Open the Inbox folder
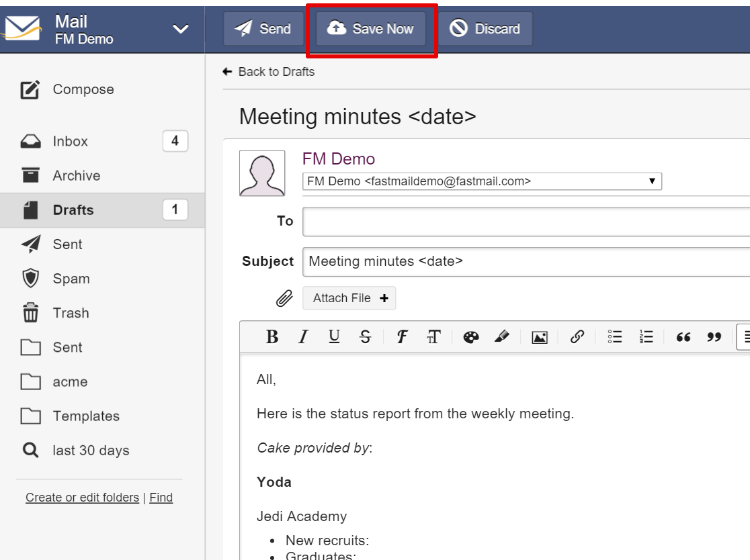Screen dimensions: 750x560 coord(71,142)
